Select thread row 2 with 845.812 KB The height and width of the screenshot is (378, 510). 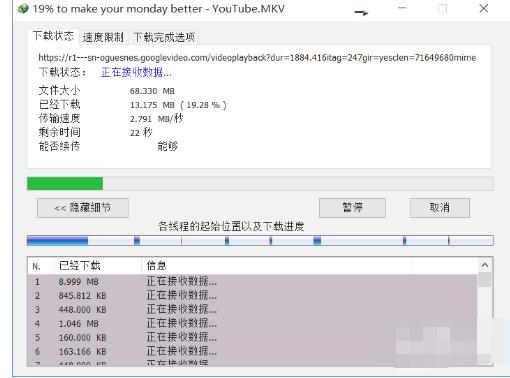tap(252, 296)
